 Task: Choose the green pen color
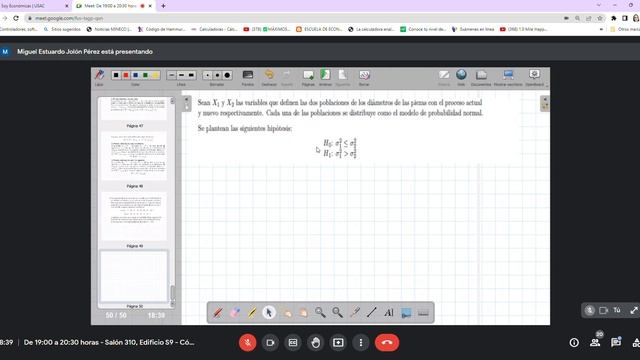click(x=145, y=75)
